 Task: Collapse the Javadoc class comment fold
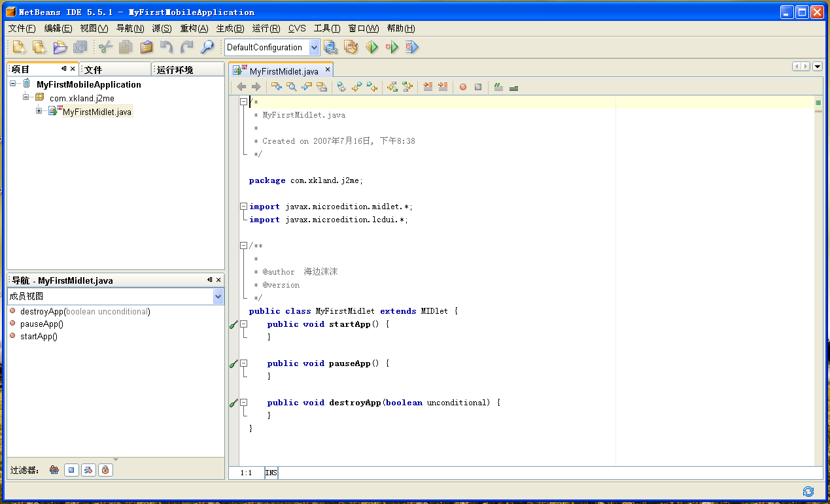click(x=243, y=246)
